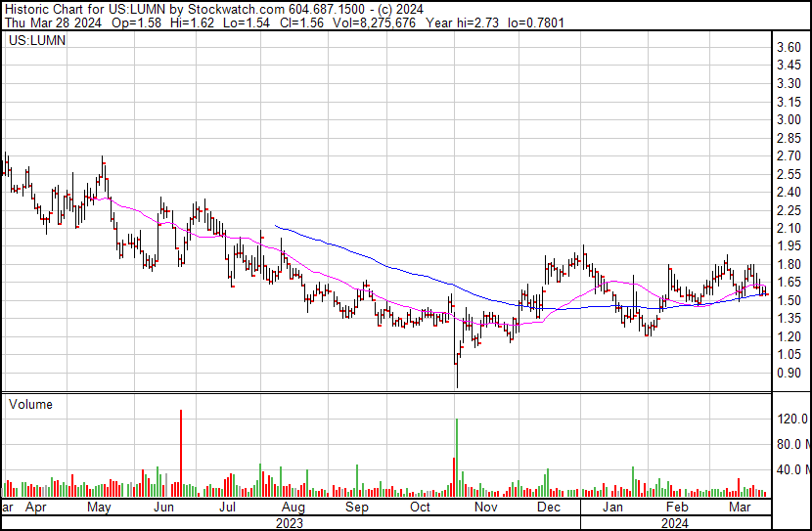This screenshot has width=812, height=531.
Task: Click the US:LUMN ticker label on chart
Action: [31, 43]
